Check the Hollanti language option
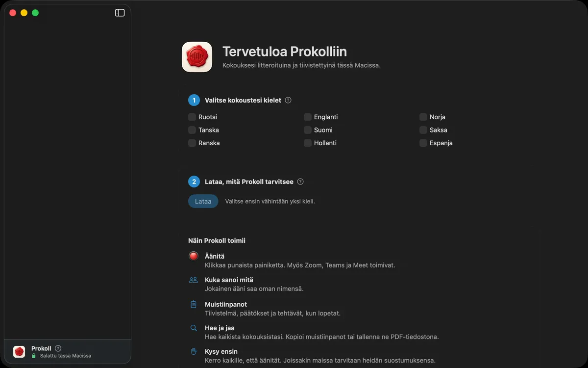This screenshot has width=588, height=368. point(308,143)
